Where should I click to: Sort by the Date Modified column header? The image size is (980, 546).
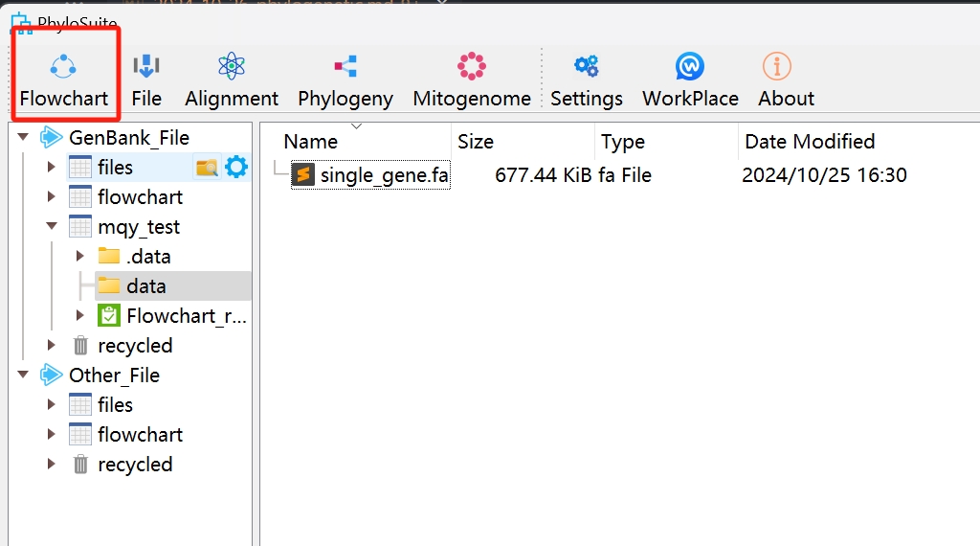point(810,142)
